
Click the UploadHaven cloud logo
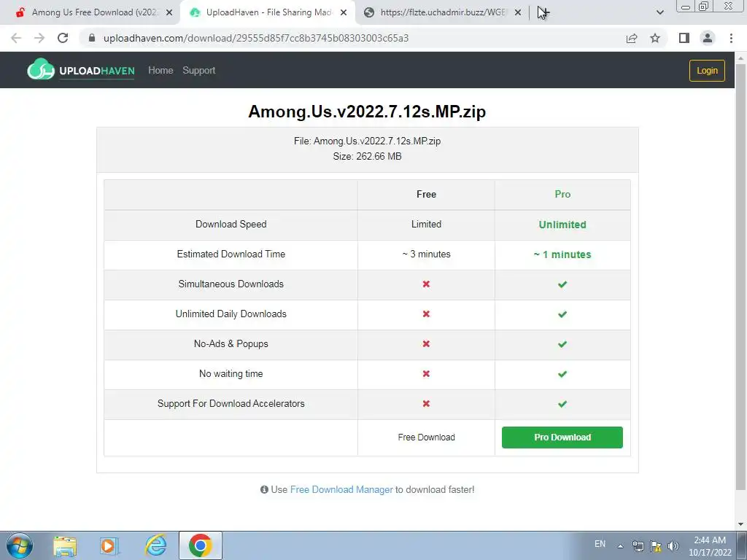tap(41, 69)
